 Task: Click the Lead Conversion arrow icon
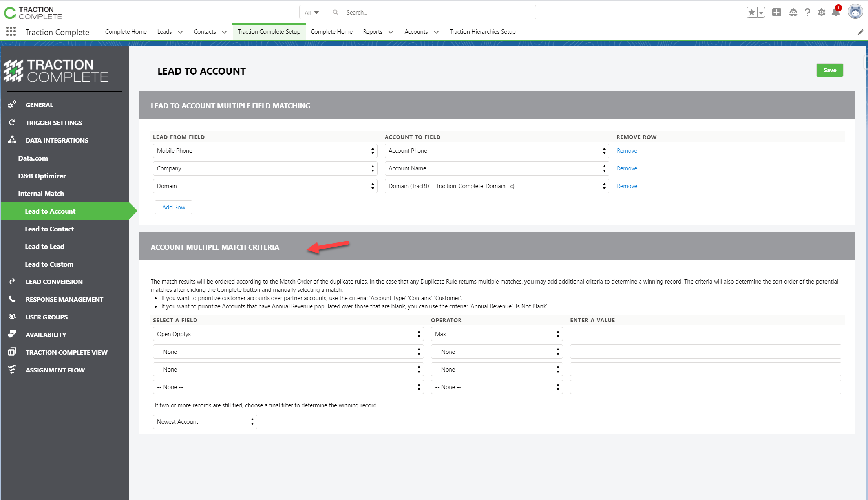pyautogui.click(x=12, y=281)
